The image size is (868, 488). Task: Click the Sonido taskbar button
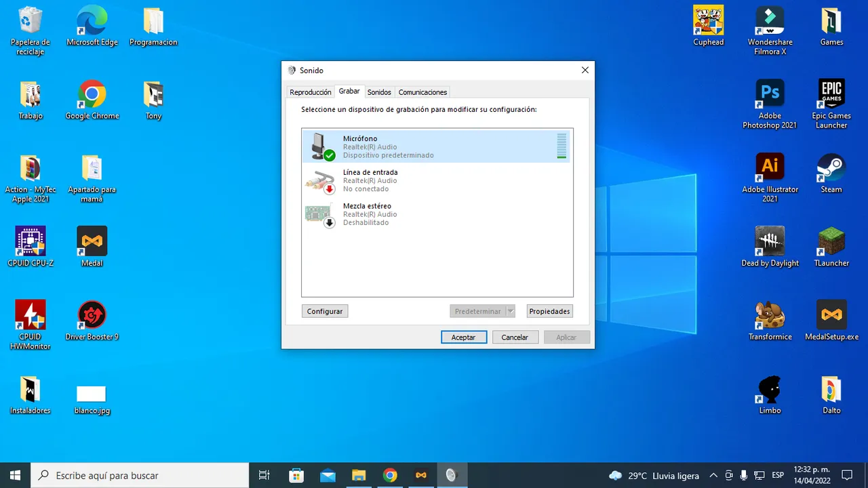[452, 475]
